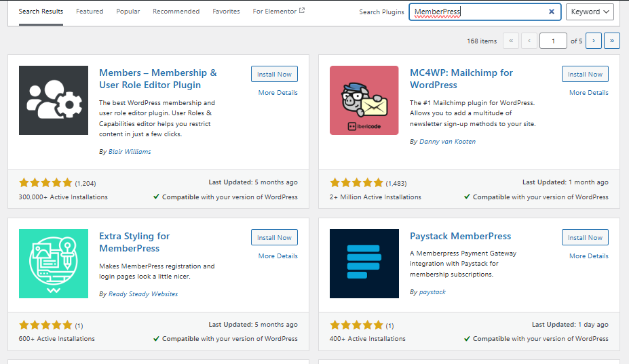The image size is (629, 364).
Task: Click the 168 items count text
Action: [482, 41]
